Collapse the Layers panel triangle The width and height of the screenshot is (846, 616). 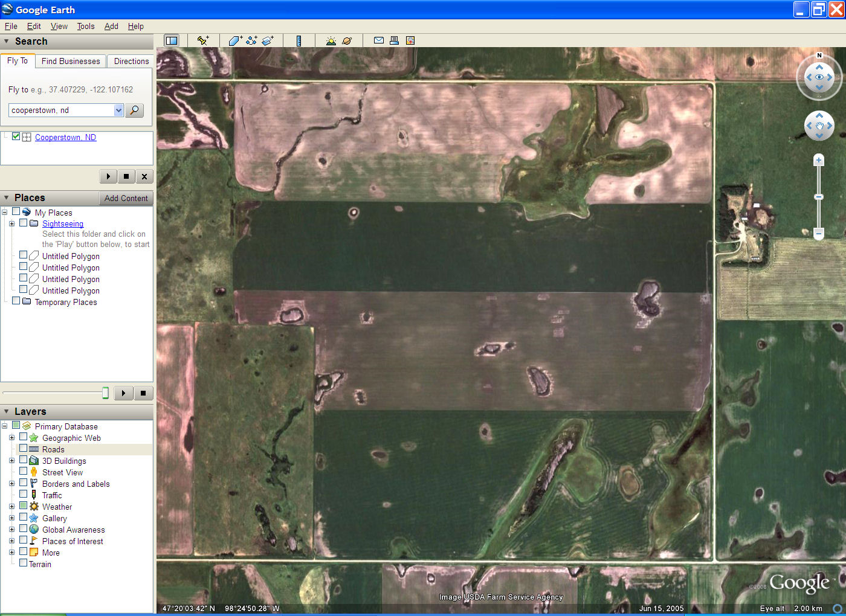point(6,411)
